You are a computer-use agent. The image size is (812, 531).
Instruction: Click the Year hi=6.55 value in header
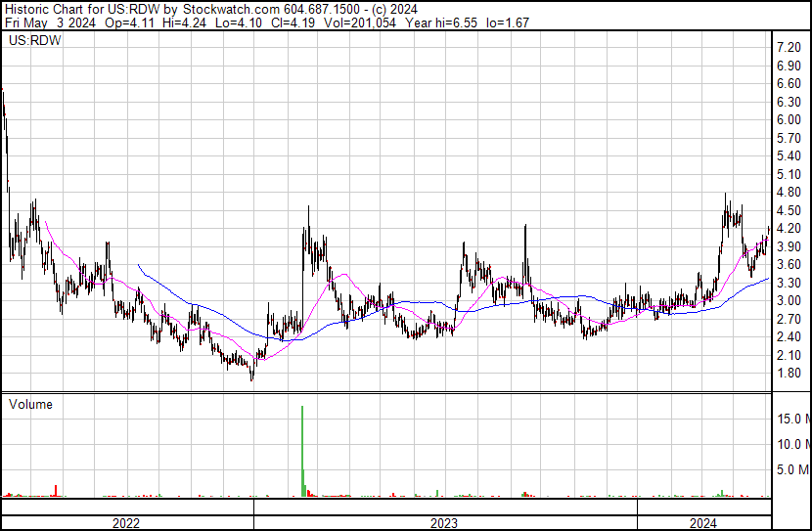[x=441, y=22]
